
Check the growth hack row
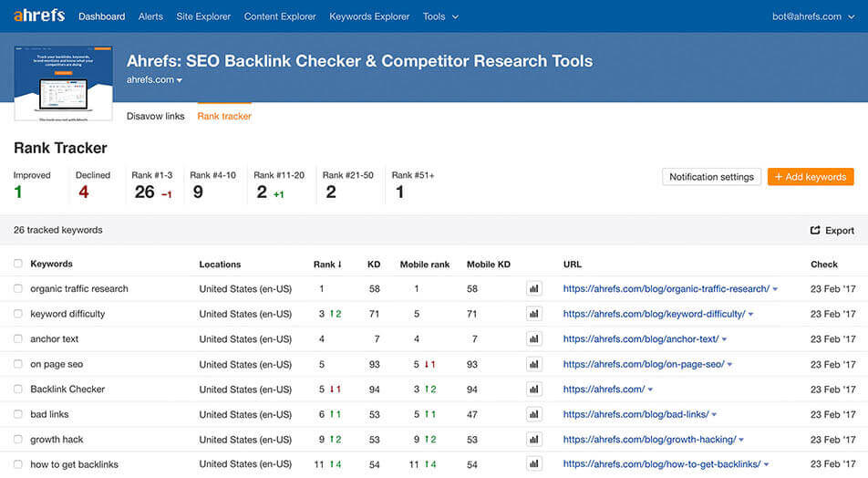[x=18, y=439]
